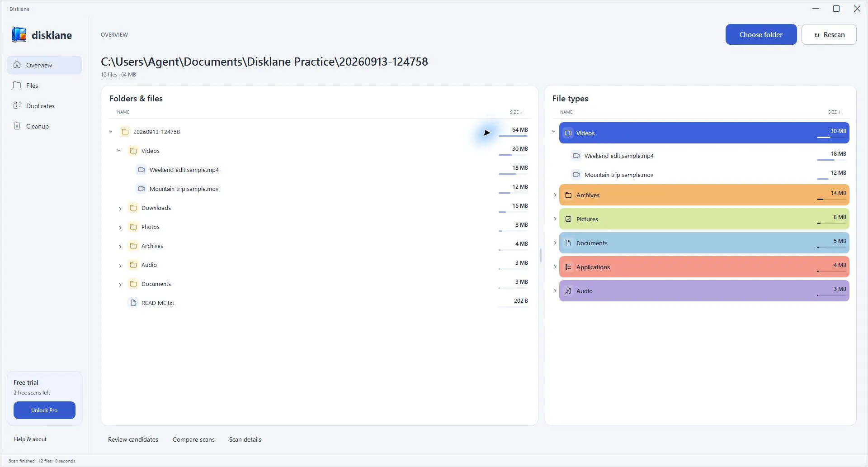
Task: Click the video icon beside Mountain trip.sample.mov in Folders & files
Action: pos(142,189)
